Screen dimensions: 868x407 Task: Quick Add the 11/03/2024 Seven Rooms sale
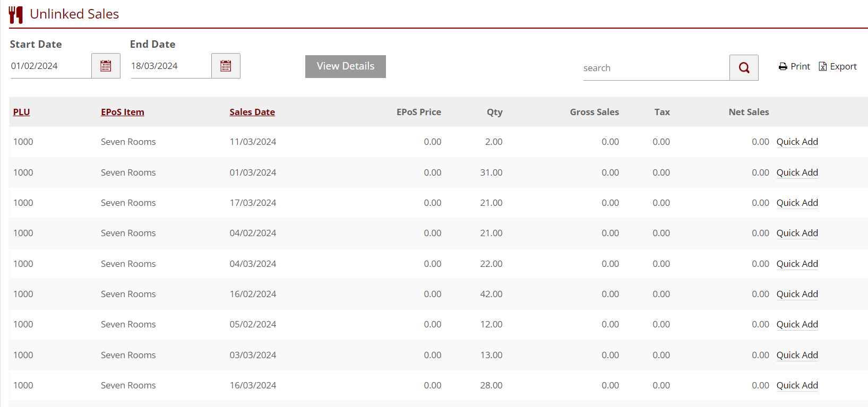[797, 142]
